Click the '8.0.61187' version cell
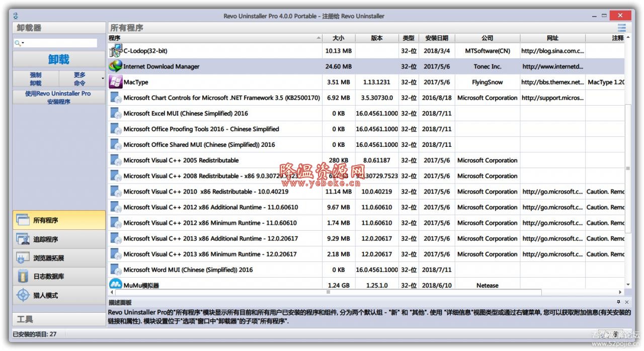The image size is (644, 351). [376, 160]
